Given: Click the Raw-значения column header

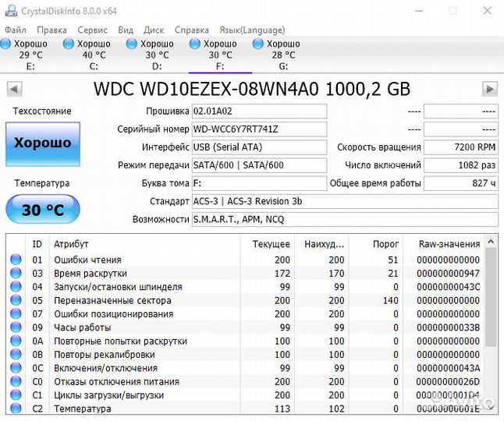Looking at the screenshot, I should click(444, 244).
